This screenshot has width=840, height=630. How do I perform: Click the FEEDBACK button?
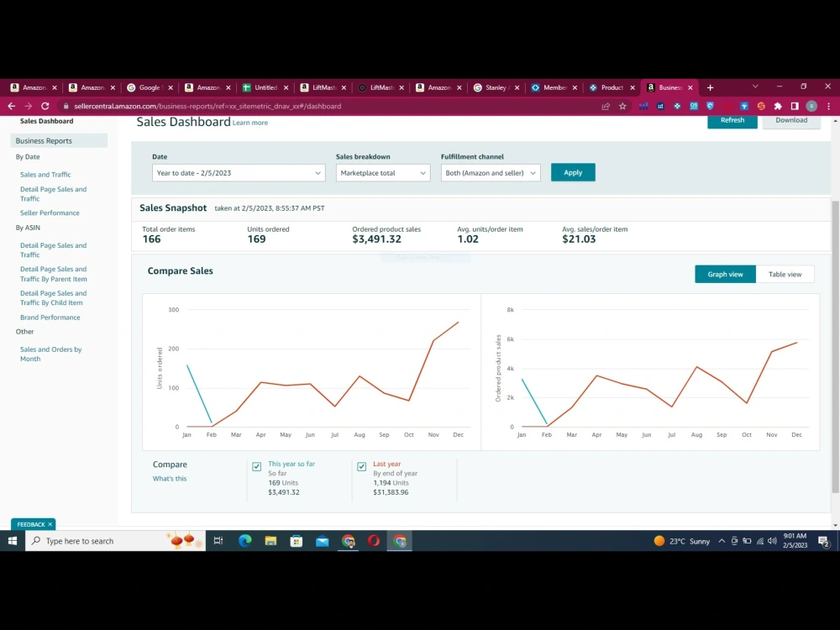click(x=30, y=524)
